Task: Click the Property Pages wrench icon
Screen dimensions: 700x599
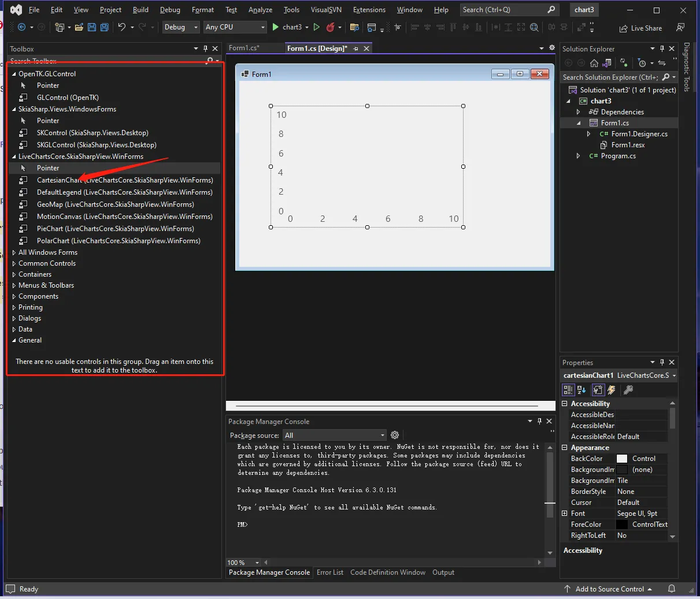Action: 628,390
